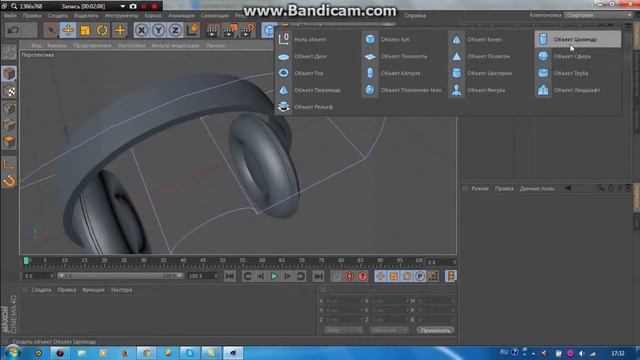Activate the Rotate tool in the toolbar
This screenshot has height=360, width=640.
[102, 30]
